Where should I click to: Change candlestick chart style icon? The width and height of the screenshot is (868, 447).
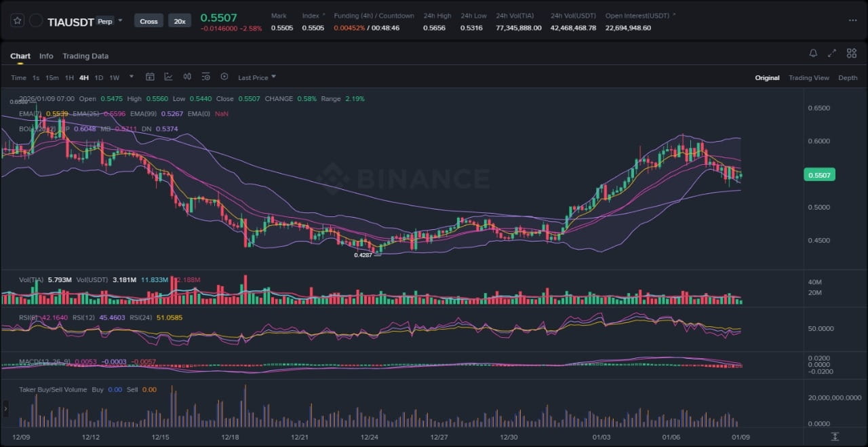click(187, 77)
